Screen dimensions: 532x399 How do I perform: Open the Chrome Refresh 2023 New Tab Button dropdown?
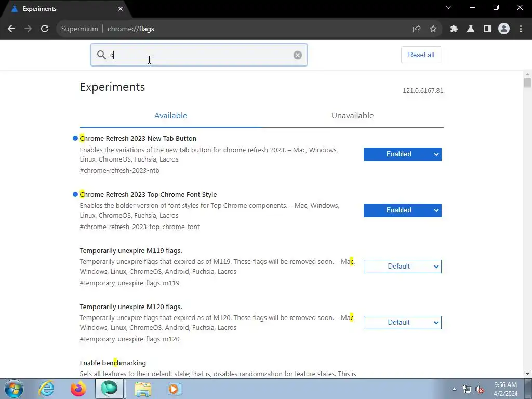point(403,154)
